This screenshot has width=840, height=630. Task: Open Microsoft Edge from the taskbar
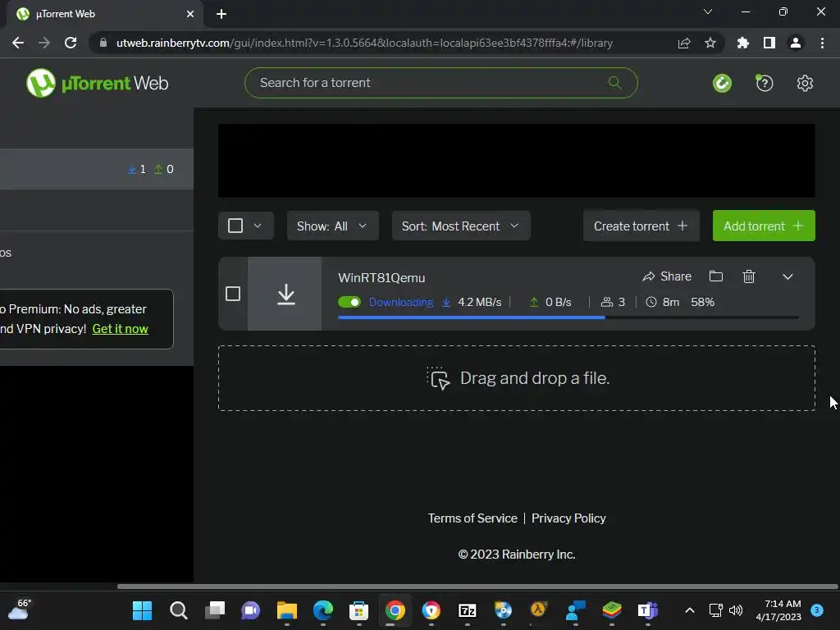point(323,610)
